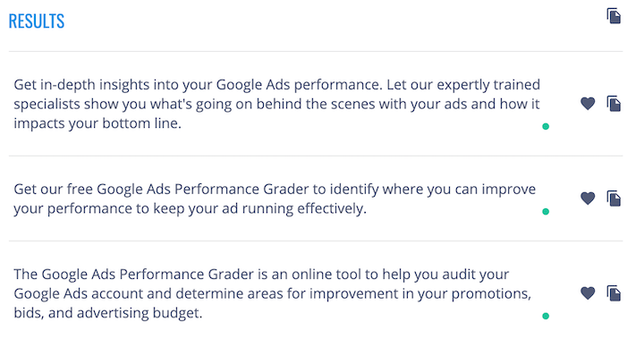Copy the 'online tool' audit result text
Screen dimensions: 644x338
tap(614, 293)
